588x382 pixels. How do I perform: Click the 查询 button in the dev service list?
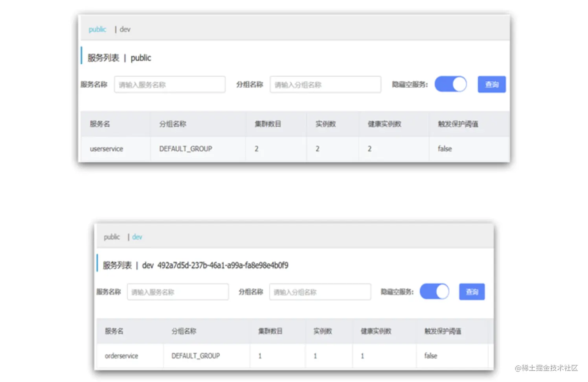472,292
